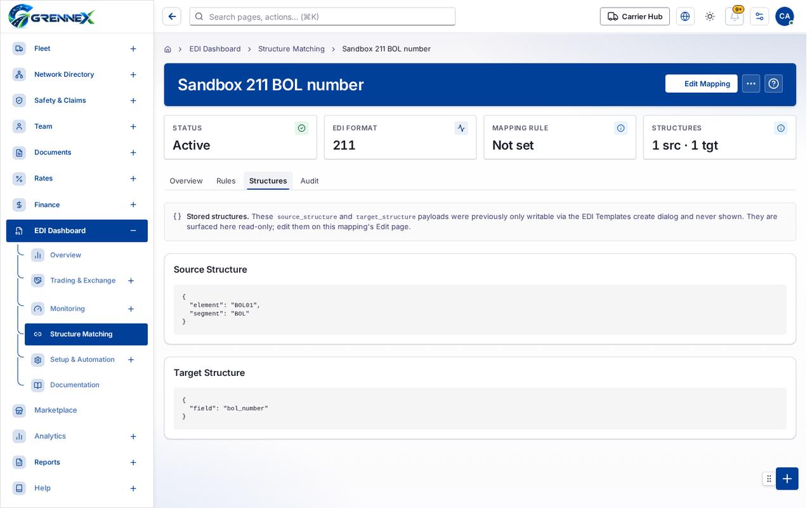The image size is (812, 508).
Task: Collapse the EDI Dashboard section
Action: (x=133, y=231)
